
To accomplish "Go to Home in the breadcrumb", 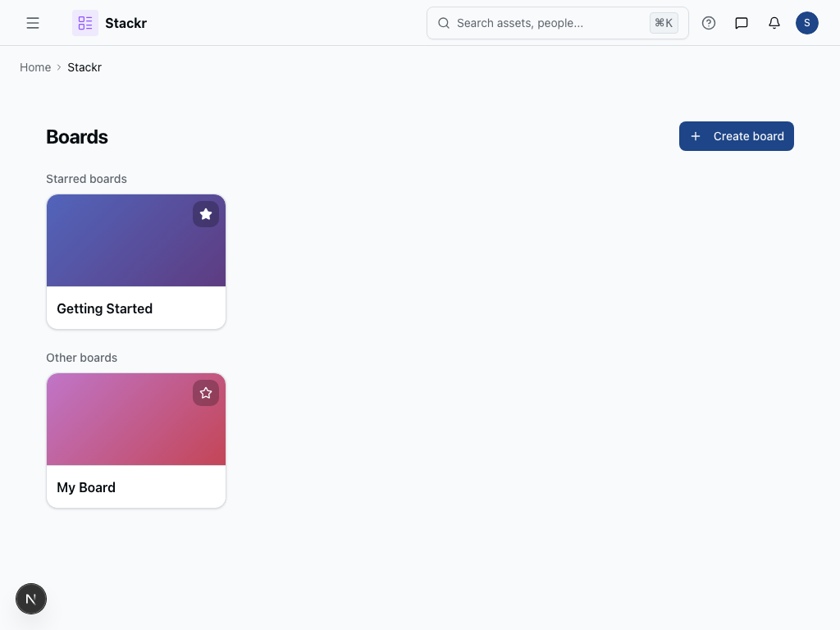I will click(x=35, y=67).
